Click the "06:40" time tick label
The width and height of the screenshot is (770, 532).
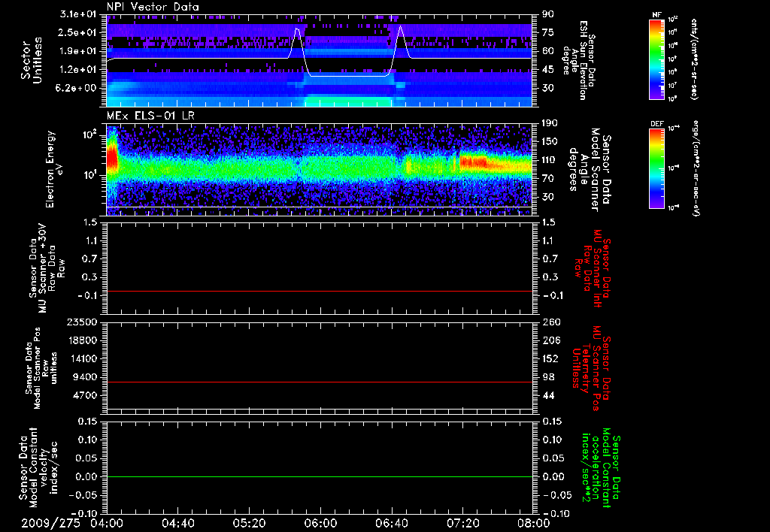(x=391, y=523)
